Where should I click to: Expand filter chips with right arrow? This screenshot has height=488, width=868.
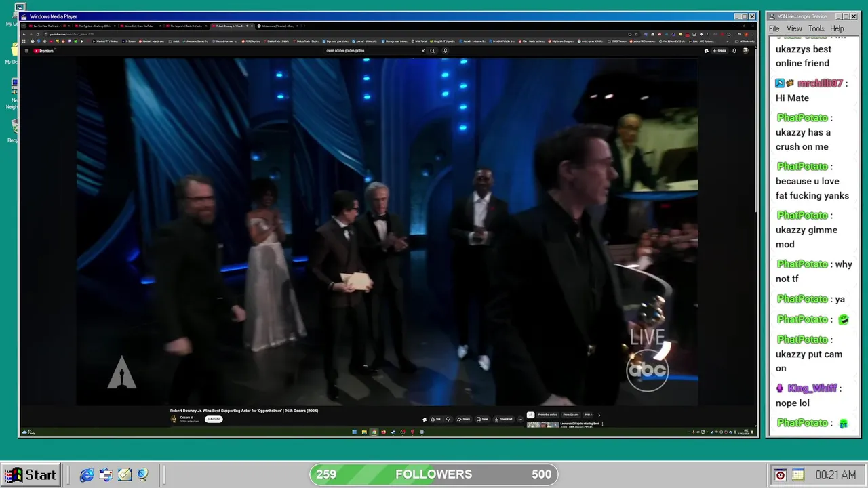click(x=599, y=415)
